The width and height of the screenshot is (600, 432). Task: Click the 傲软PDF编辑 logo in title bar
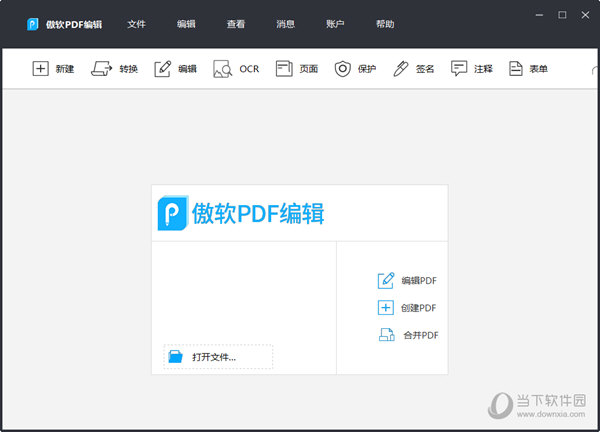[x=33, y=24]
